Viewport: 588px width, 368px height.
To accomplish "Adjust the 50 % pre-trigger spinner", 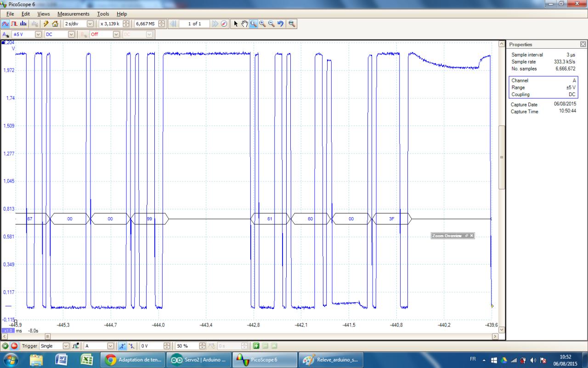I will pos(202,346).
